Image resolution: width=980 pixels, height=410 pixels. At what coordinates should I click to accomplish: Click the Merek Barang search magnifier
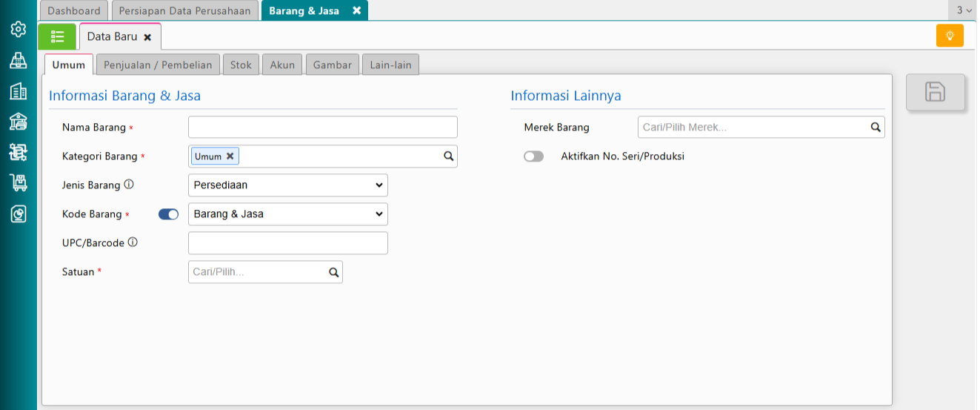tap(876, 128)
